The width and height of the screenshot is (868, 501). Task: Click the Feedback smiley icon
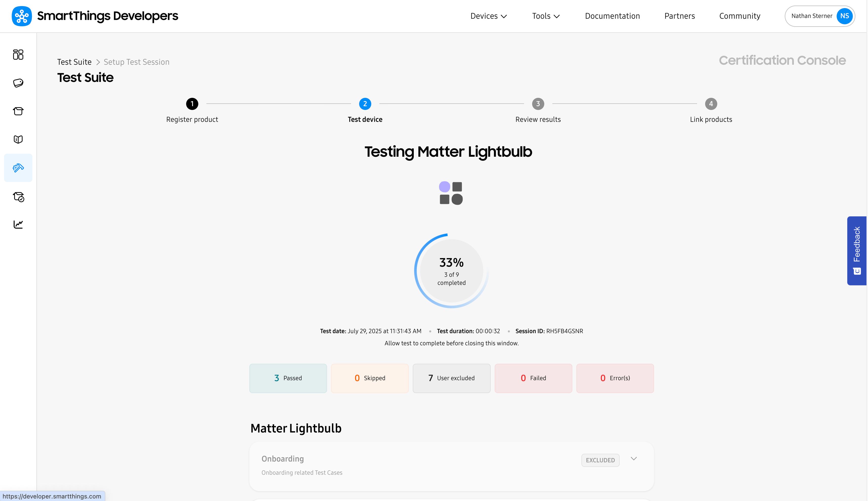(x=857, y=271)
